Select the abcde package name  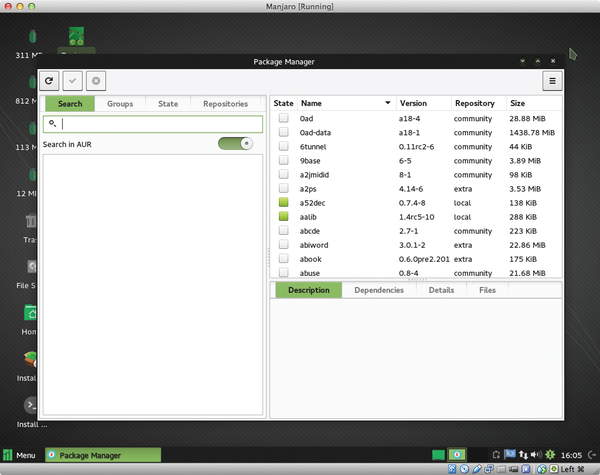point(310,231)
